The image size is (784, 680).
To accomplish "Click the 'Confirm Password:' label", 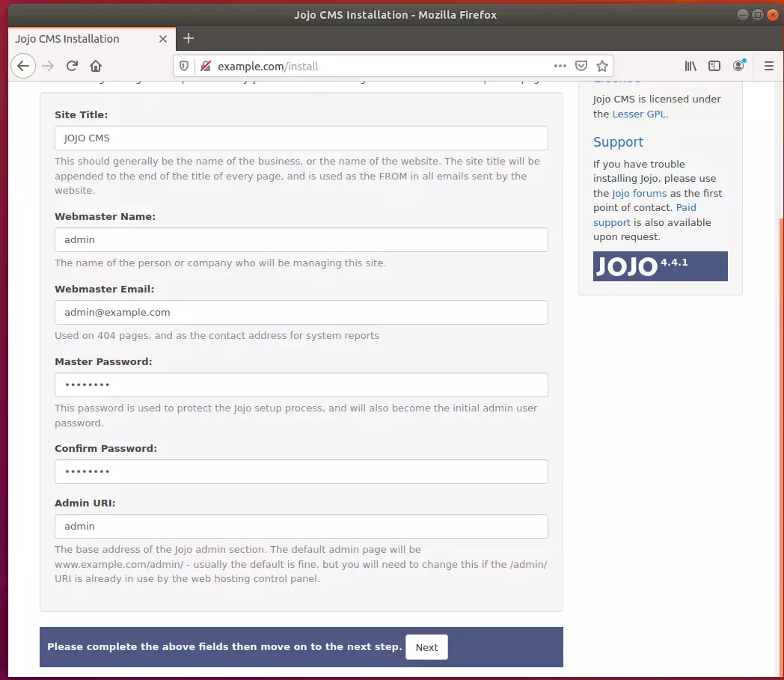I will [105, 449].
